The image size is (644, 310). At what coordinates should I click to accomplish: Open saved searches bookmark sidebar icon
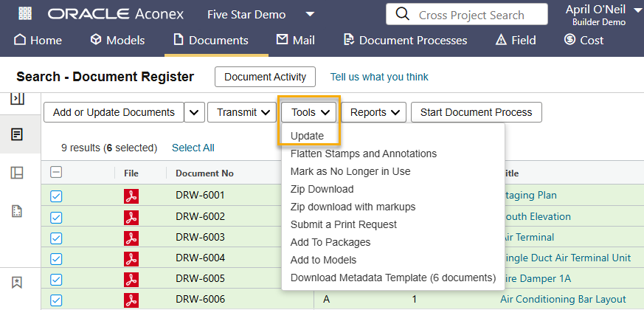tap(17, 283)
